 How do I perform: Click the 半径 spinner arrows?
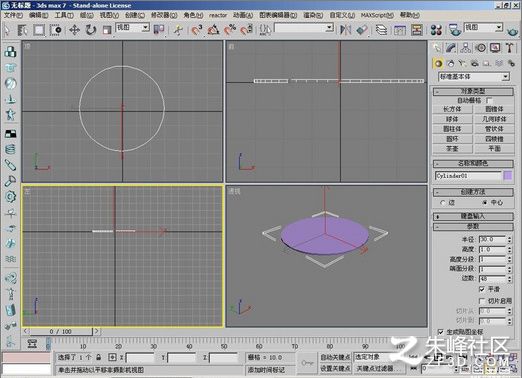coord(510,239)
